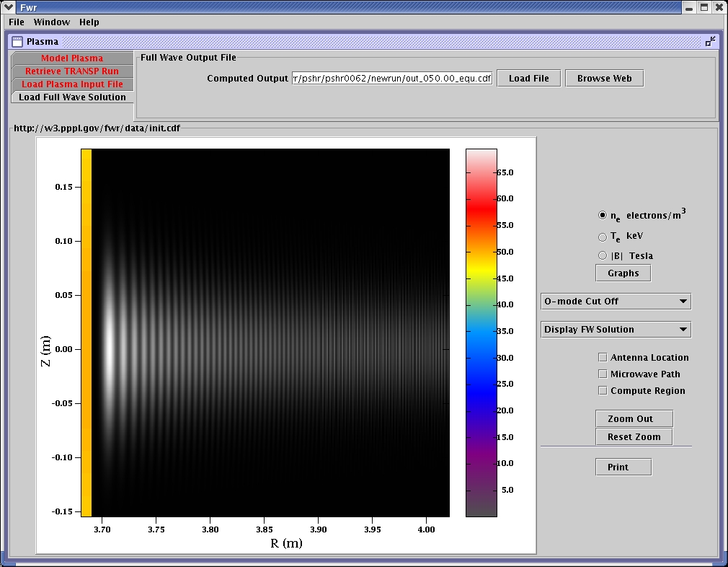The height and width of the screenshot is (567, 728).
Task: Click the Browse Web button
Action: [x=605, y=79]
